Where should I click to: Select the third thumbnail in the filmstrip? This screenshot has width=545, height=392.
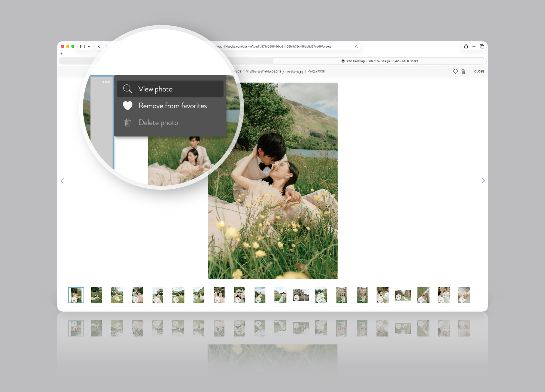pyautogui.click(x=117, y=295)
